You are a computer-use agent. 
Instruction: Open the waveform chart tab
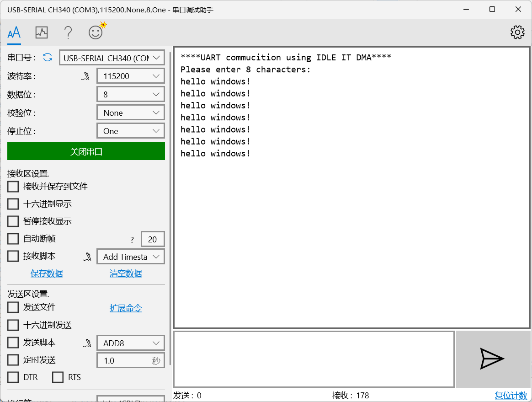coord(42,32)
